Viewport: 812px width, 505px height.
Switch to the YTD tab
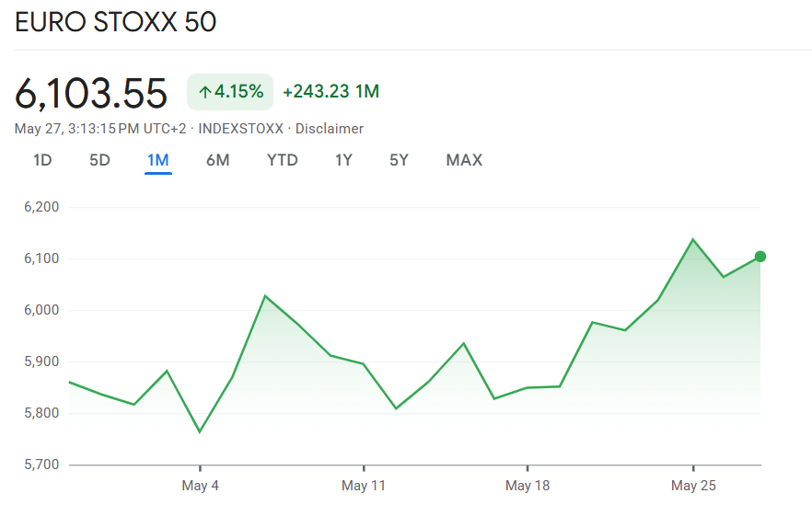pos(283,160)
